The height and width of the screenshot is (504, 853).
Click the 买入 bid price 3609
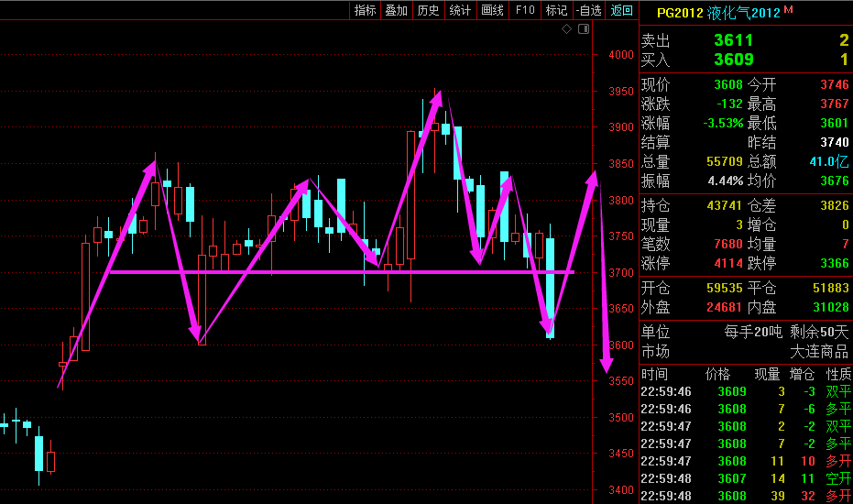733,60
